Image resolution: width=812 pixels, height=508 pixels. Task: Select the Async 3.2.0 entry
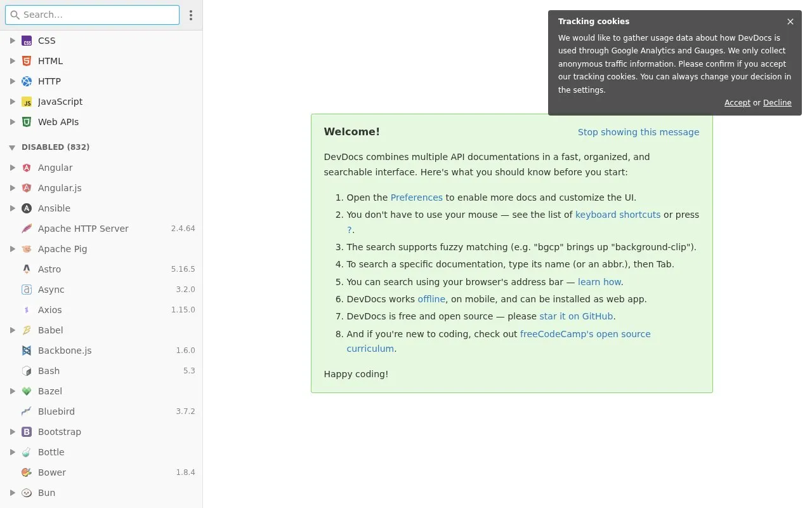101,290
